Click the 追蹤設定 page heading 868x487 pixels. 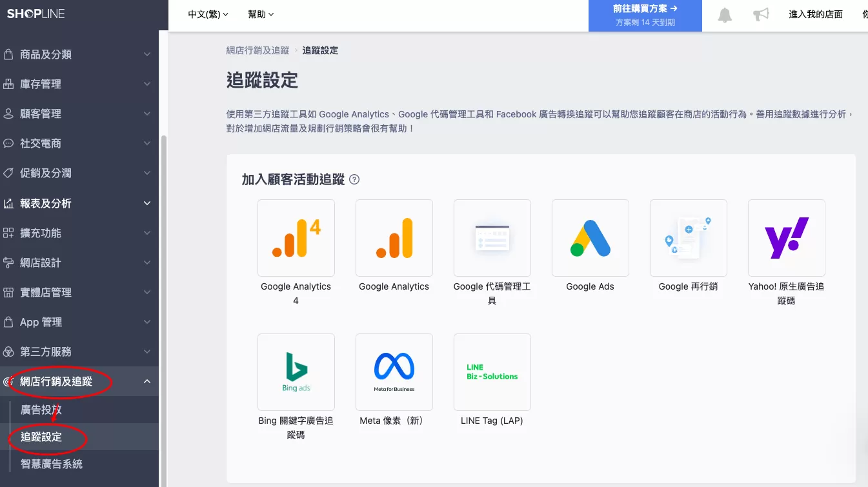click(262, 80)
